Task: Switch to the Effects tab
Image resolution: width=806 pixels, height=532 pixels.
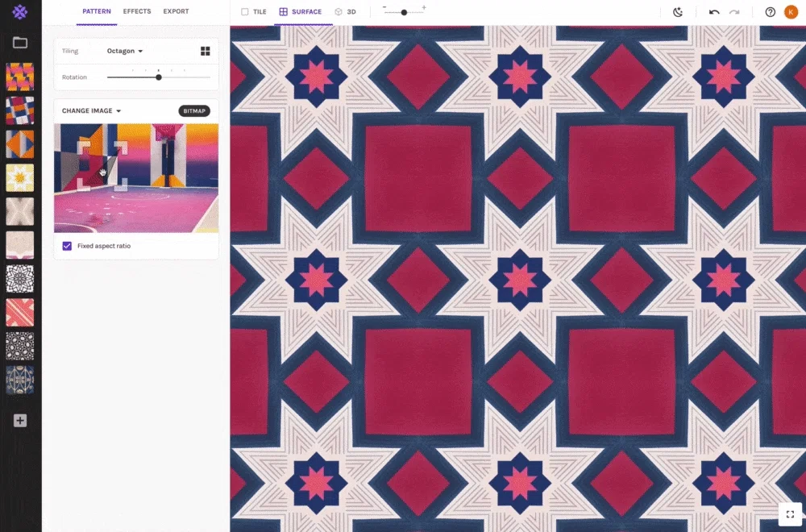Action: coord(137,11)
